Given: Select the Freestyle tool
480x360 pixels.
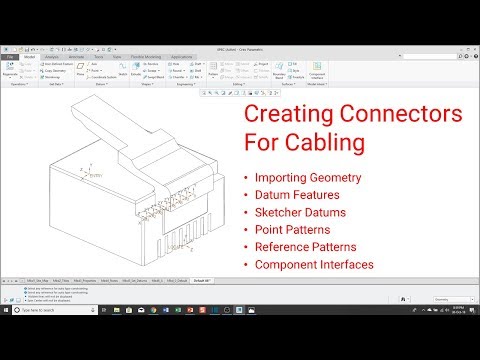Looking at the screenshot, I should (296, 77).
